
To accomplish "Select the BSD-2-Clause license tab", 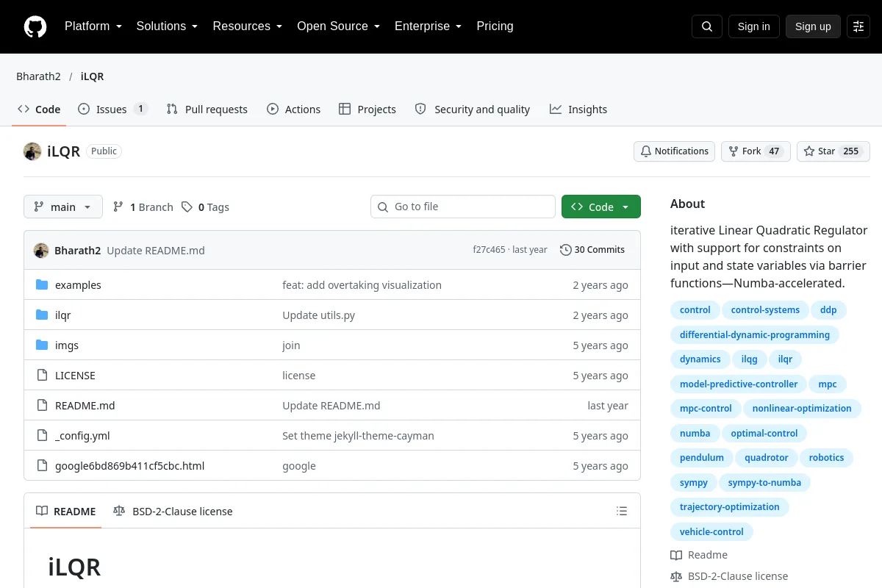I will click(x=173, y=512).
